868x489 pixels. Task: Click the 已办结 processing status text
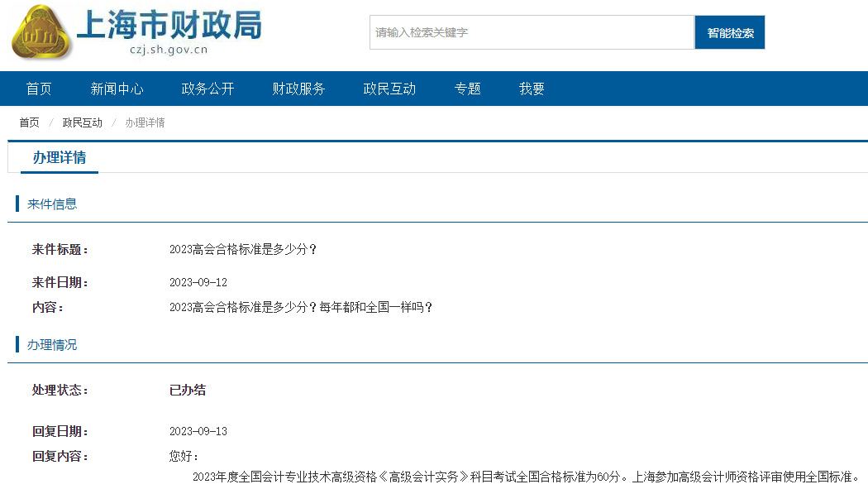[x=188, y=390]
